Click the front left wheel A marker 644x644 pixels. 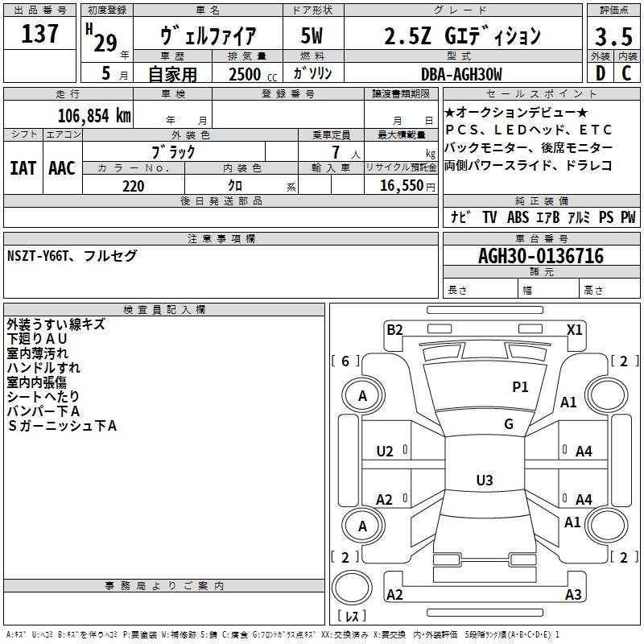[x=363, y=395]
